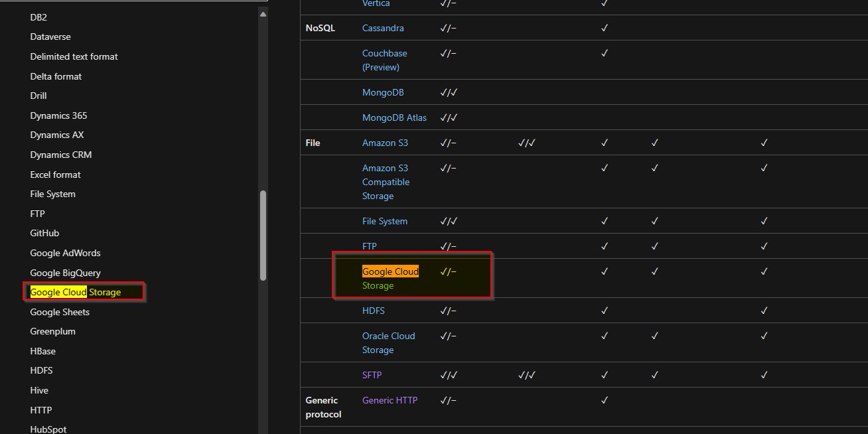Image resolution: width=868 pixels, height=434 pixels.
Task: Open Excel format in sidebar
Action: tap(55, 175)
